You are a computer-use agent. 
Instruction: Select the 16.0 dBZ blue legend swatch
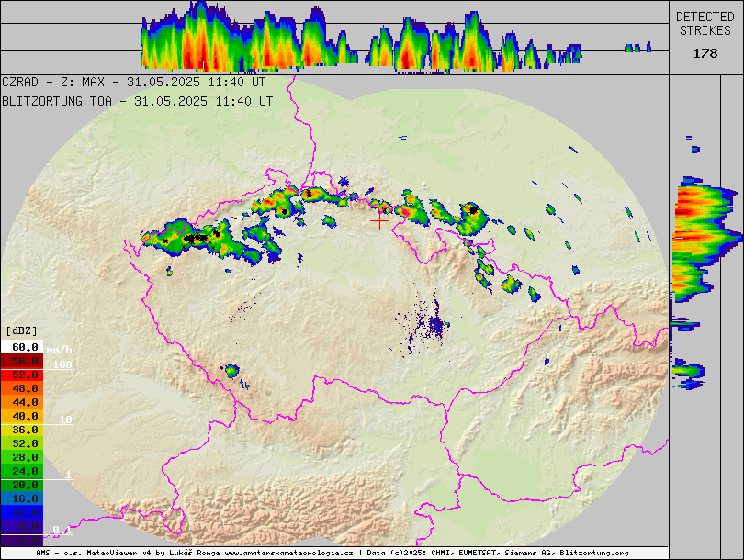pyautogui.click(x=22, y=498)
